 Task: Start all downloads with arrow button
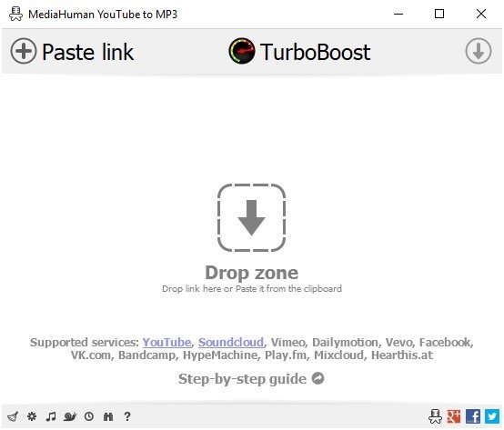tap(479, 51)
